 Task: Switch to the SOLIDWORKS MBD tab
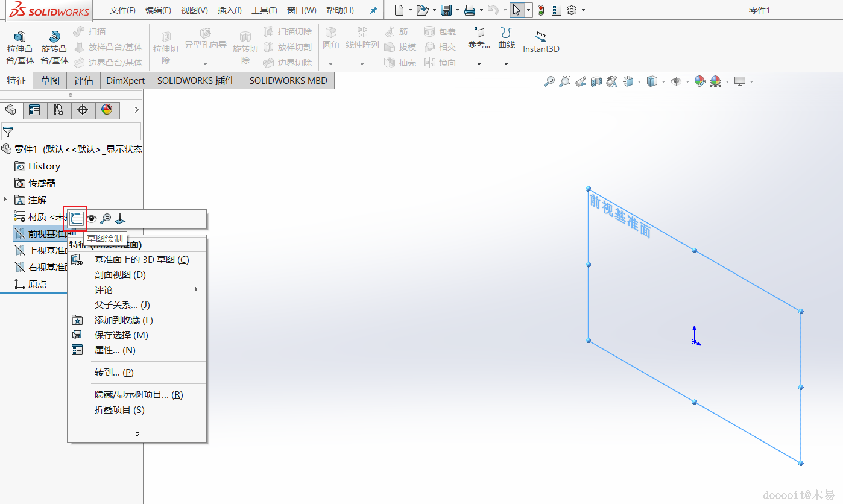[288, 80]
